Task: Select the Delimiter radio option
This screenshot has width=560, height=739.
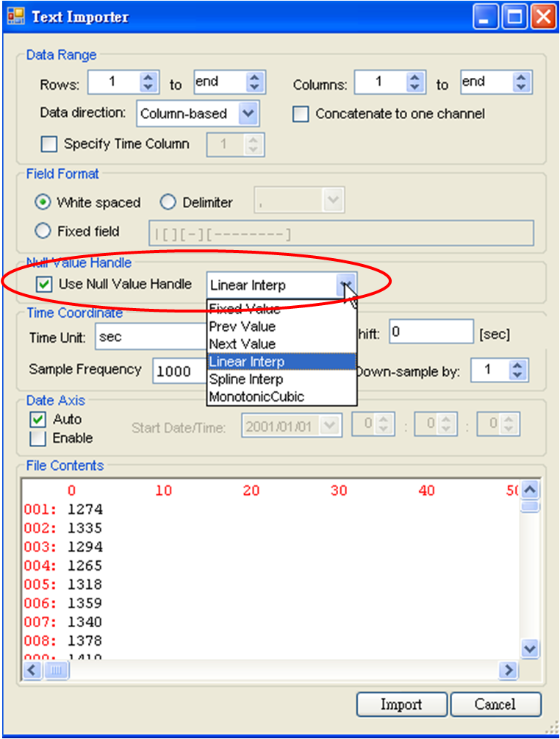Action: point(168,202)
